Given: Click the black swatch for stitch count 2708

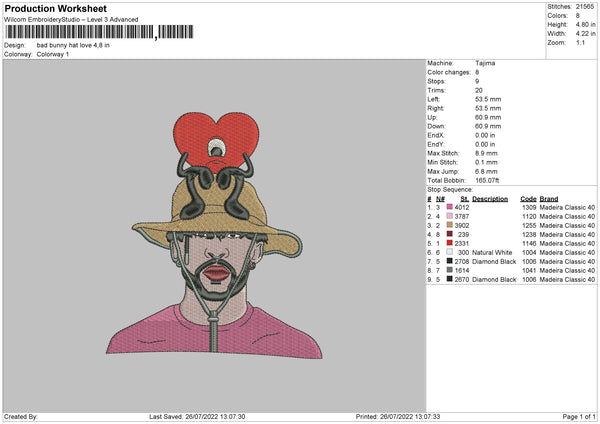Looking at the screenshot, I should (449, 261).
